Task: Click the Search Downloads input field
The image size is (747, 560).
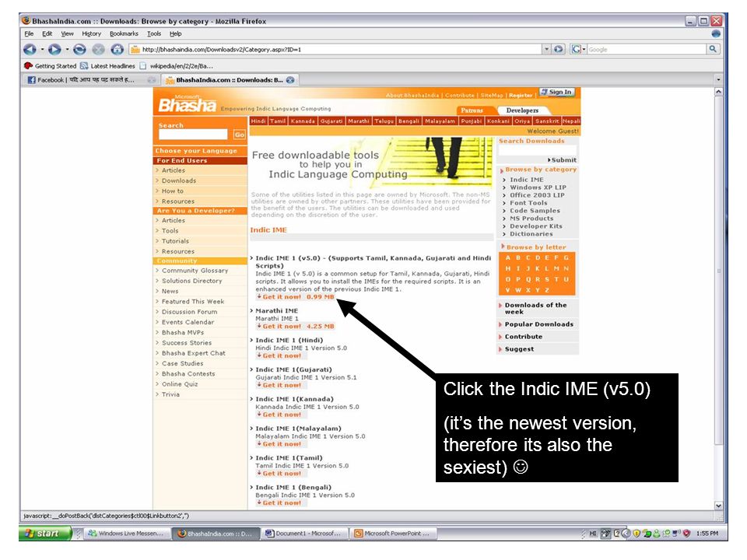Action: click(538, 150)
